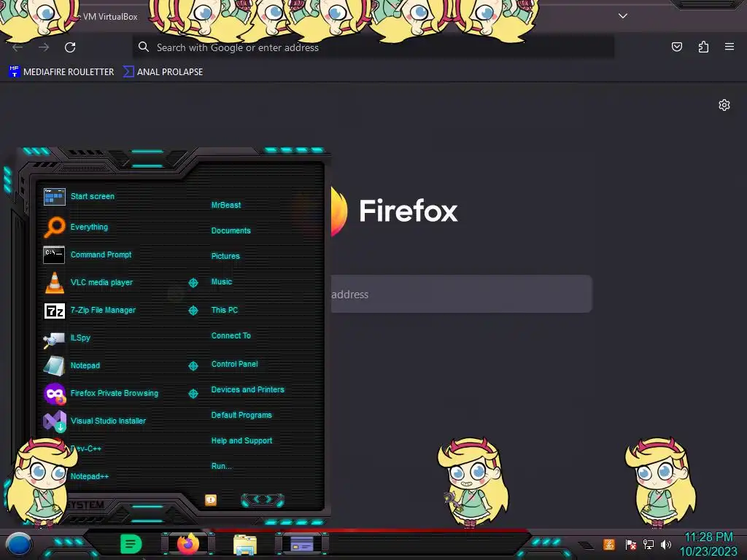Switch to Firefox in the taskbar

(188, 544)
